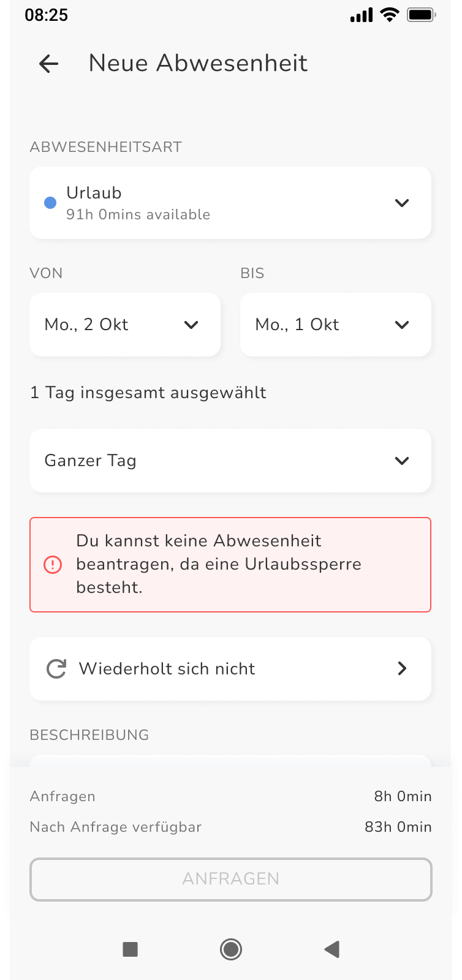Expand the Urlaub absence type chevron
Viewport: 462px width, 980px height.
coord(402,203)
